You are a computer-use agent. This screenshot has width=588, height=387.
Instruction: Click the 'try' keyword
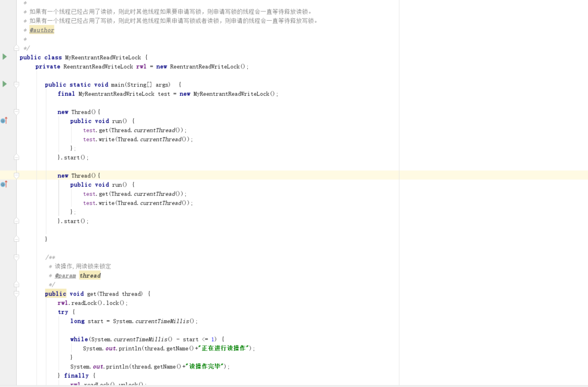63,312
